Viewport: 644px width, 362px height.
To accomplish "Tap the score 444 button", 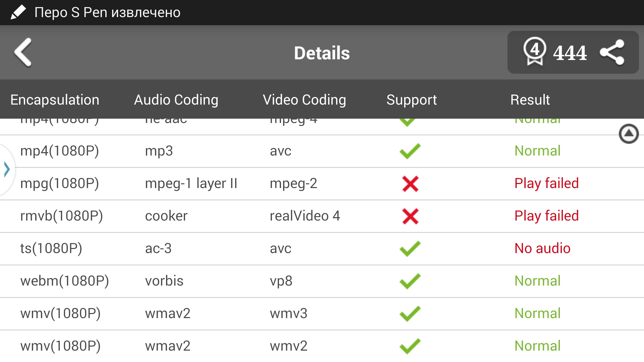I will point(570,53).
